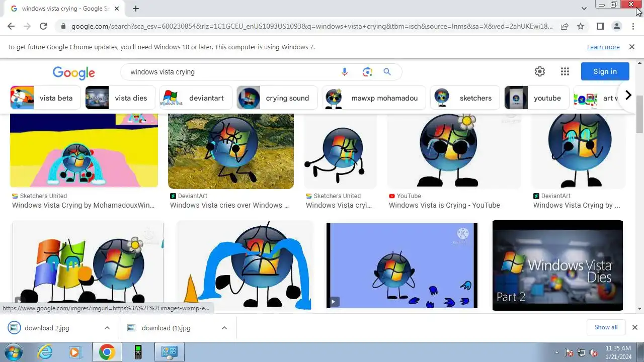Image resolution: width=644 pixels, height=362 pixels.
Task: Click Show all downloads button
Action: 606,327
